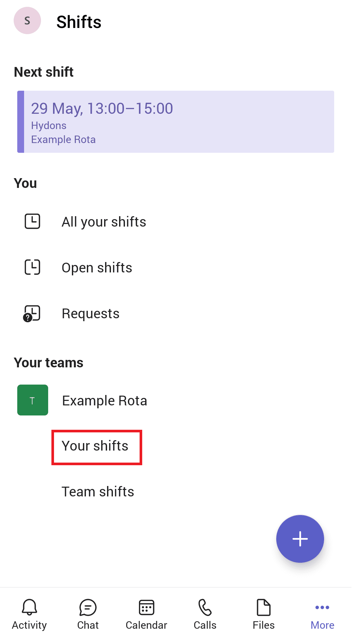Tap the All your shifts clock icon
Image resolution: width=355 pixels, height=644 pixels.
coord(33,221)
